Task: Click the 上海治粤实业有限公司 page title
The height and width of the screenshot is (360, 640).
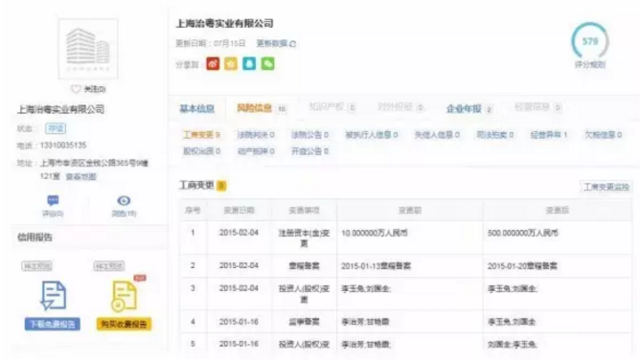Action: click(224, 23)
